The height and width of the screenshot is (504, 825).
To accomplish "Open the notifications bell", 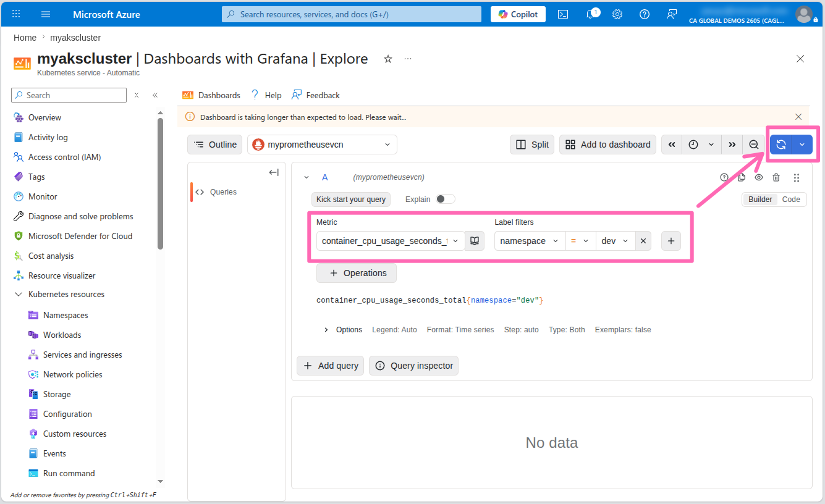I will (591, 14).
